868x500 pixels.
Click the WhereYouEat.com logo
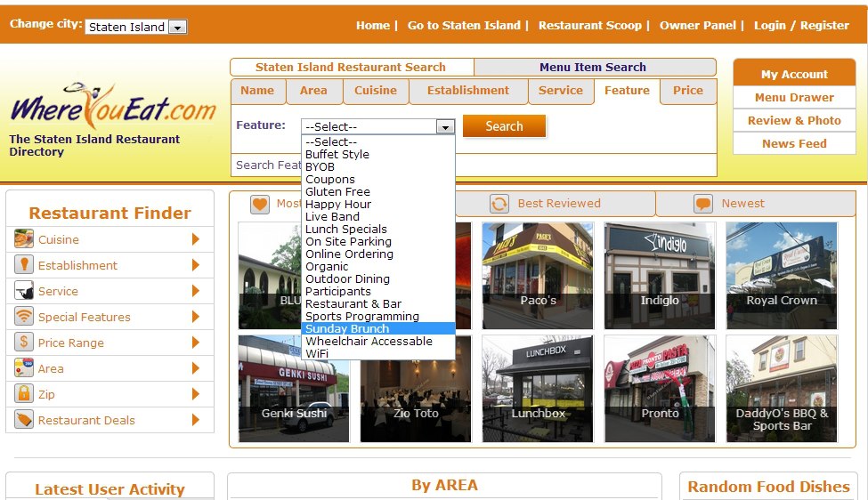pos(113,107)
